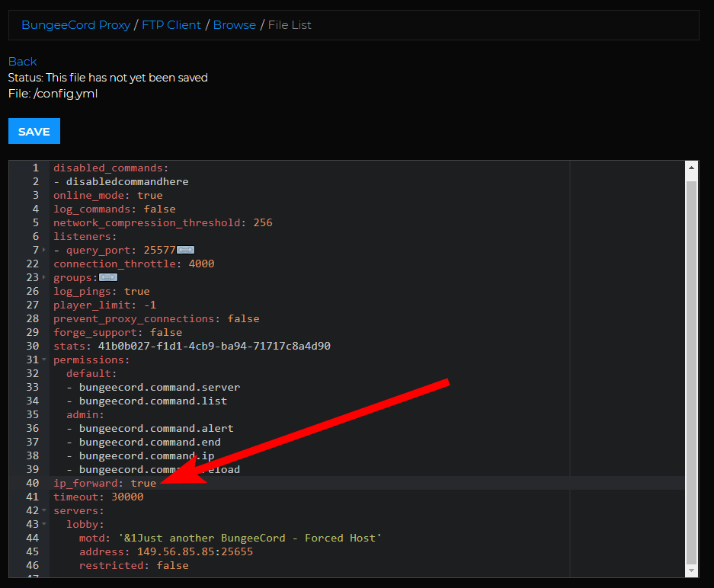Click the timeout 30000 value
The width and height of the screenshot is (714, 588).
tap(127, 497)
